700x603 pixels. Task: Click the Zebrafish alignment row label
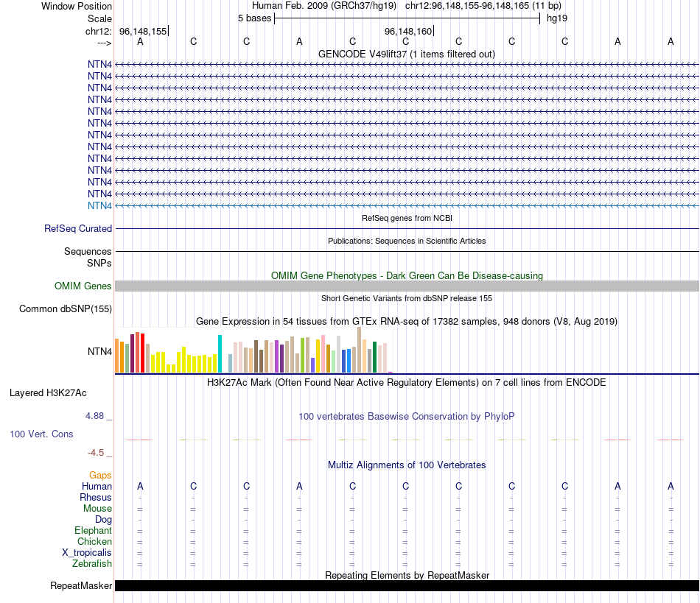pos(92,563)
